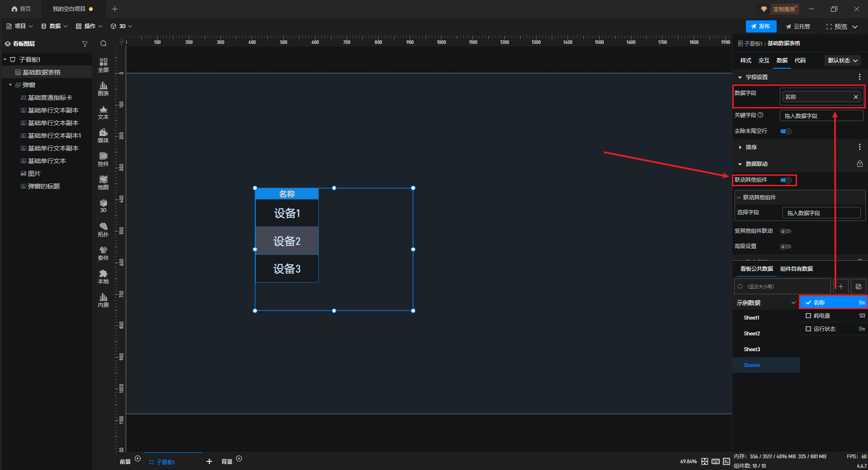Click the search icon above component list
Viewport: 868px width, 470px height.
click(104, 44)
